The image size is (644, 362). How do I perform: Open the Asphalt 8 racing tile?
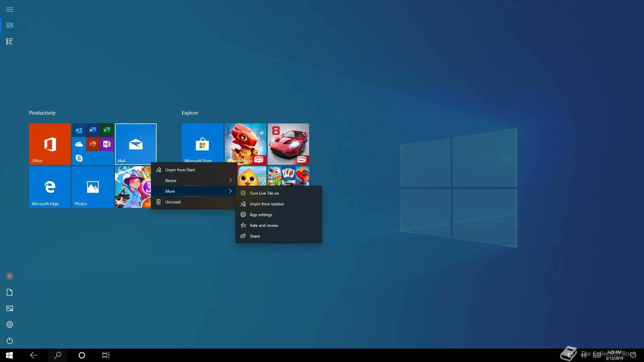(288, 144)
